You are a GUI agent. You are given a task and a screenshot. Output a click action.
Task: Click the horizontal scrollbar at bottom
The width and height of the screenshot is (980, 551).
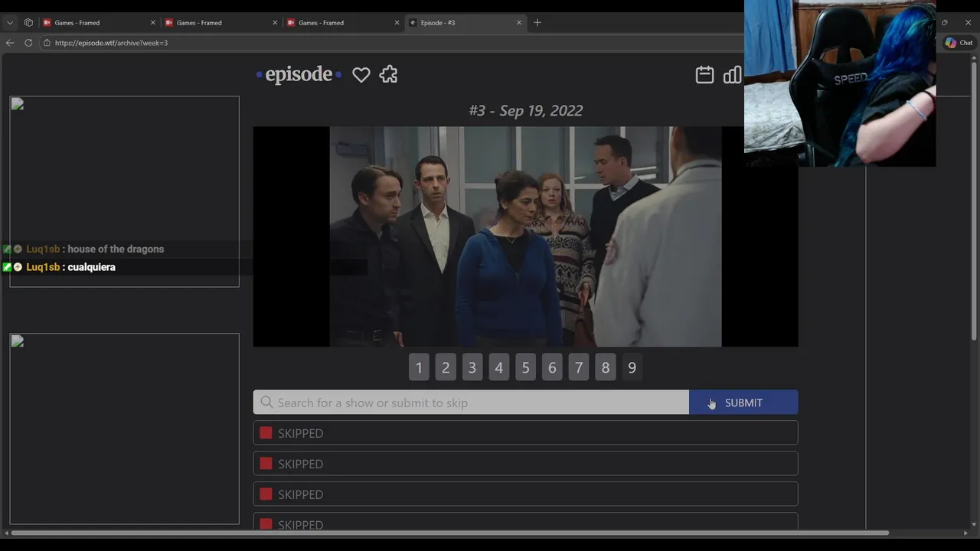(449, 533)
